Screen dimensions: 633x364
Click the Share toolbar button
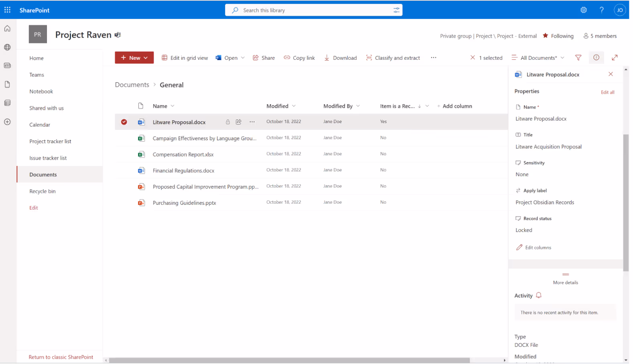pyautogui.click(x=264, y=58)
